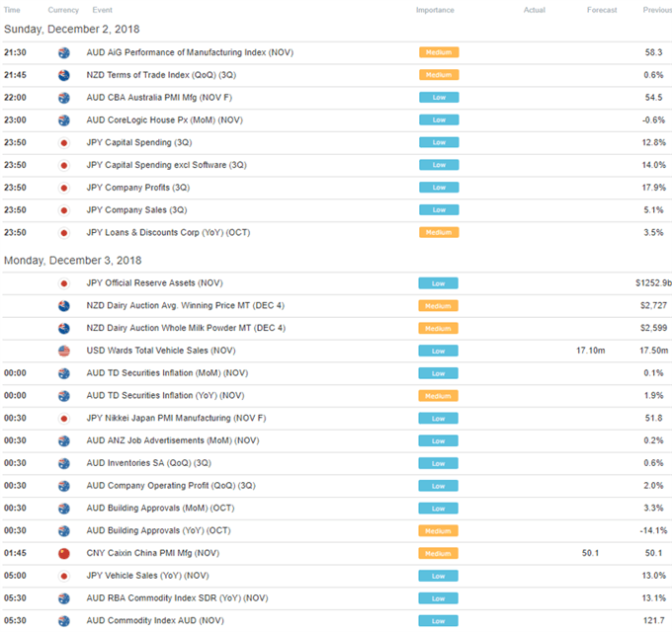Click the -14.1% previous value for Building Approvals YoY

653,530
